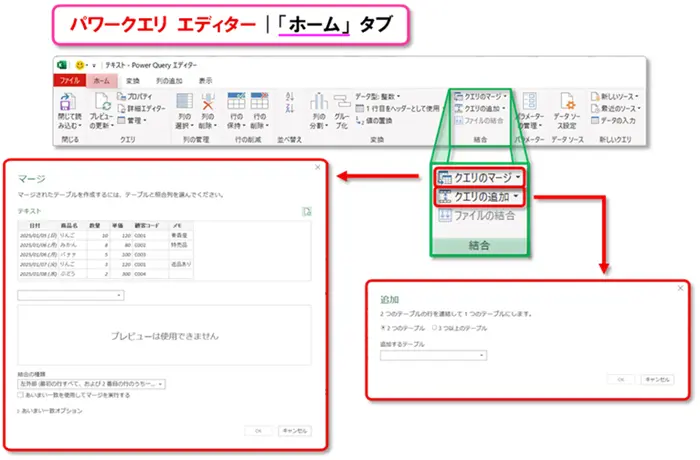Screen dimensions: 700x460
Task: Click データの入力 in 新しいクエリ group
Action: coord(613,121)
